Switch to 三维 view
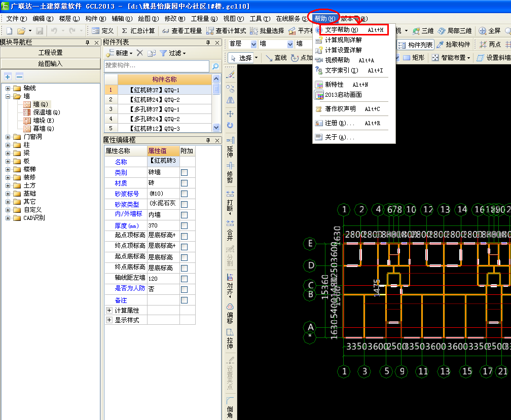The image size is (511, 420). [x=423, y=31]
